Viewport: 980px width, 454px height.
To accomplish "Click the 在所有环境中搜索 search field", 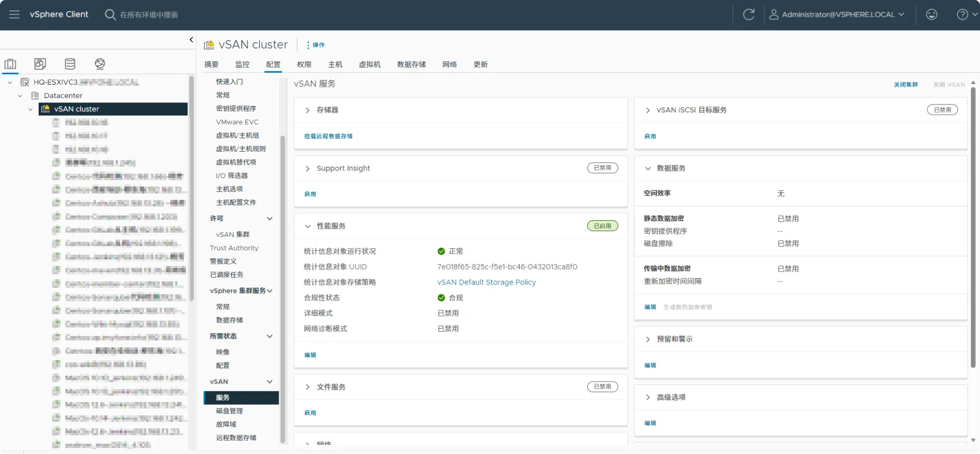I will click(x=149, y=14).
